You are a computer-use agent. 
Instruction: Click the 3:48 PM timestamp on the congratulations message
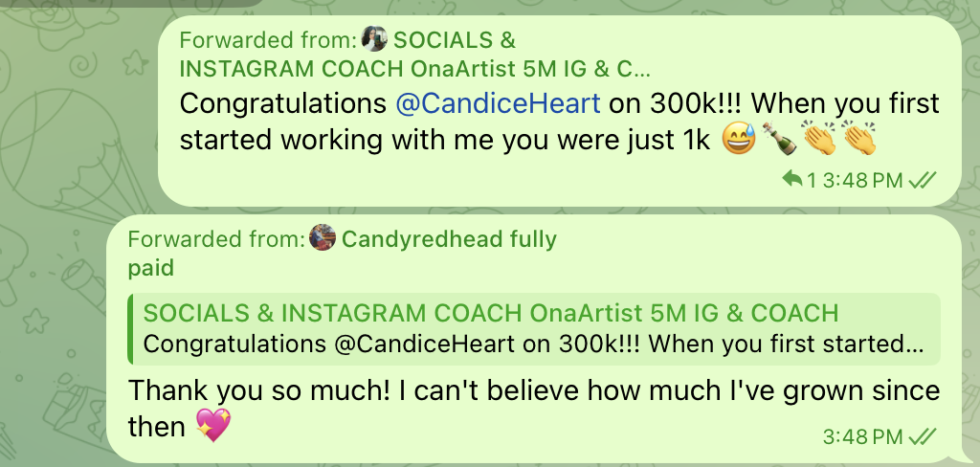pos(862,179)
